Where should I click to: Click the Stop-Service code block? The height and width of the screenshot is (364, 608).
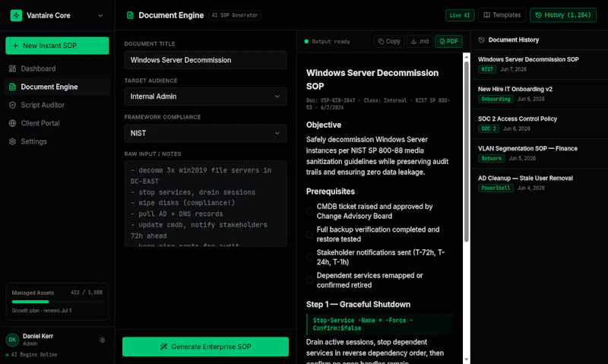[379, 324]
